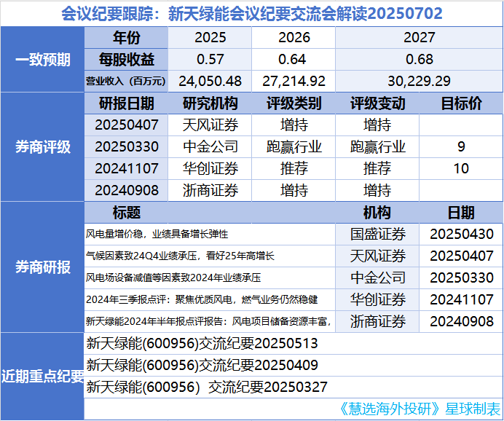Select 华创证券 in the 研究机构 column

pyautogui.click(x=210, y=168)
